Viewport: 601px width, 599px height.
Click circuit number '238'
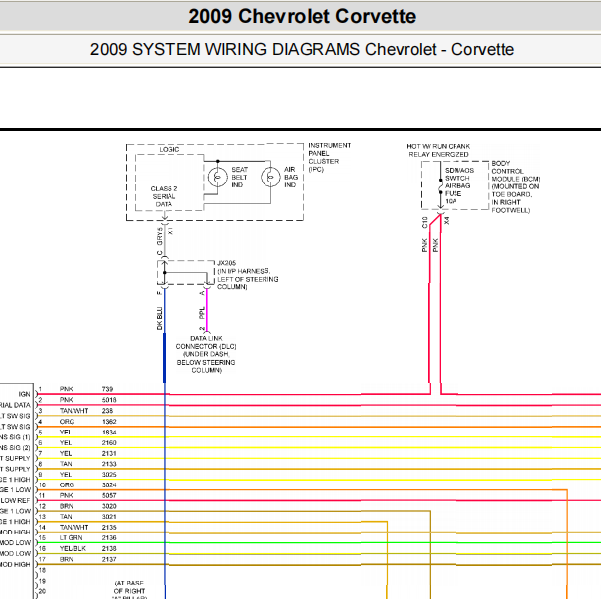click(107, 410)
